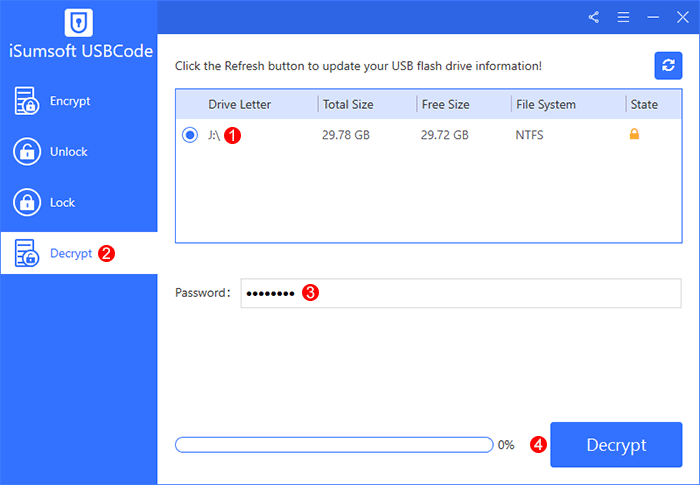Click the blue Decrypt button

click(616, 445)
